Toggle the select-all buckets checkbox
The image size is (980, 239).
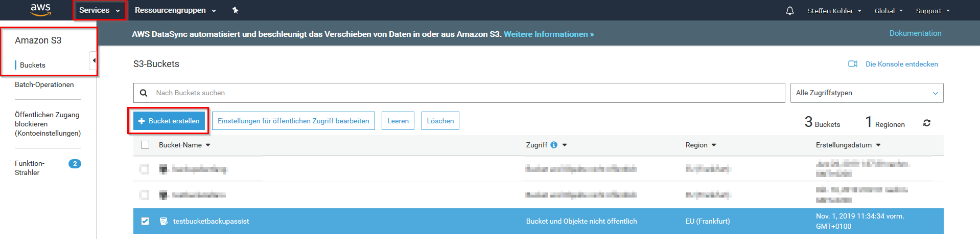coord(145,145)
